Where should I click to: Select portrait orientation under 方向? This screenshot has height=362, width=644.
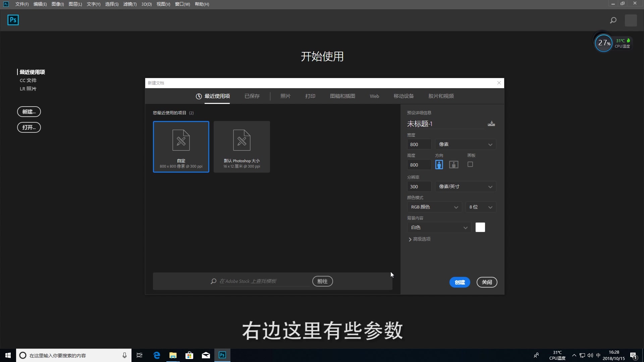coord(439,165)
